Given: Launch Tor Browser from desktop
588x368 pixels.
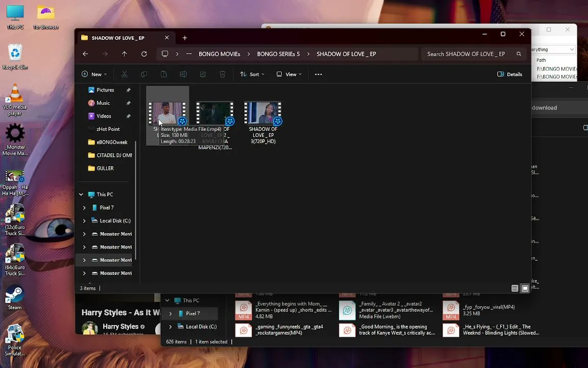Looking at the screenshot, I should (x=46, y=17).
